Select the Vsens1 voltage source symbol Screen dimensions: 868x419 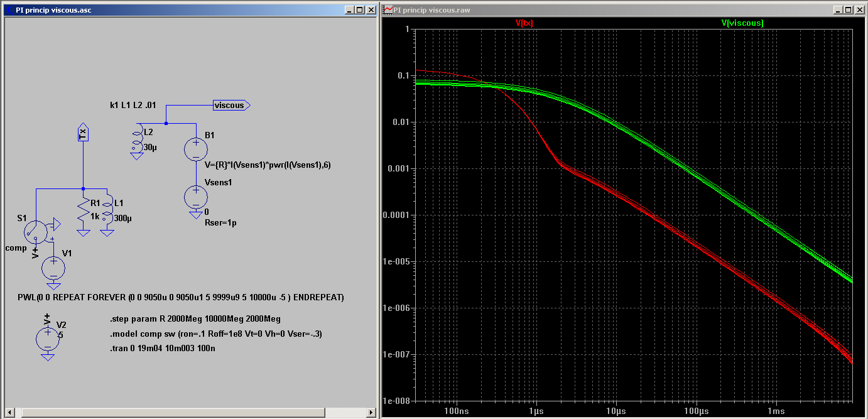tap(195, 197)
